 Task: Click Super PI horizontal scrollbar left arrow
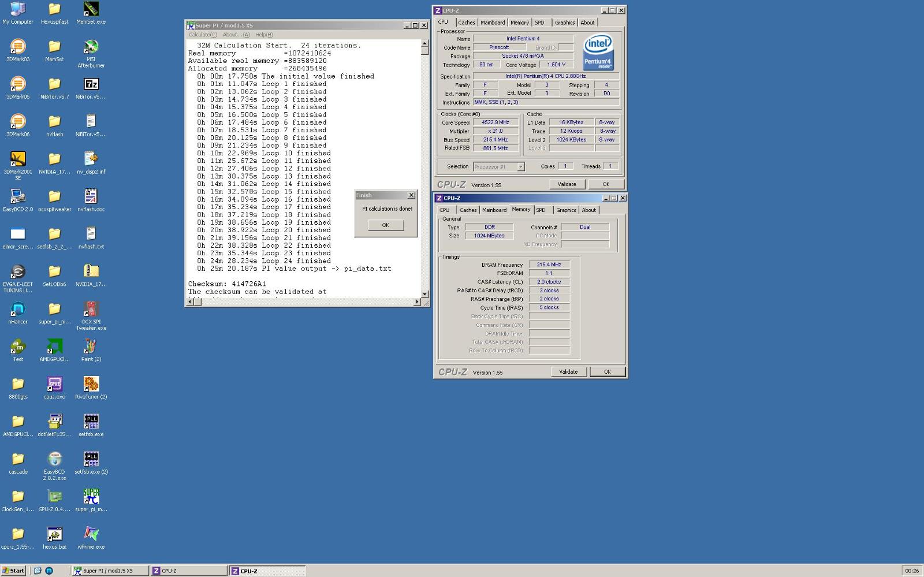[x=189, y=302]
